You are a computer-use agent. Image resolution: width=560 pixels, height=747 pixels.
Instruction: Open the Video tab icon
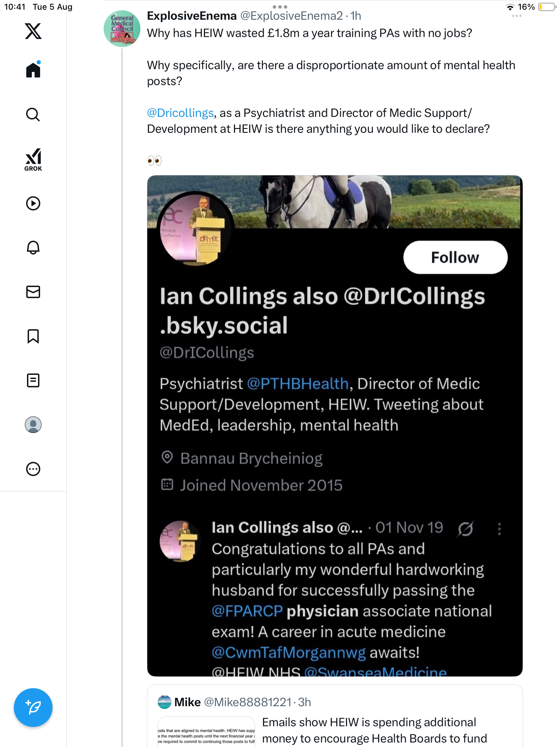(x=33, y=203)
